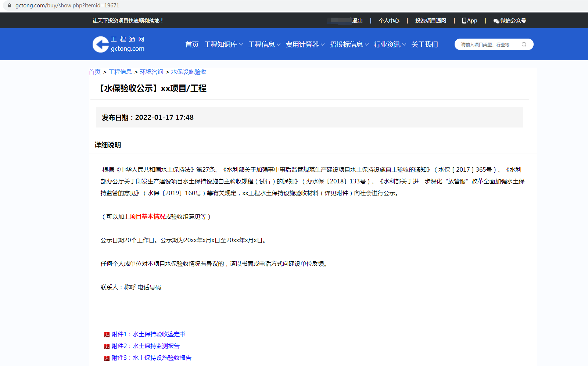
Task: Click the phone icon beside App
Action: pyautogui.click(x=464, y=21)
